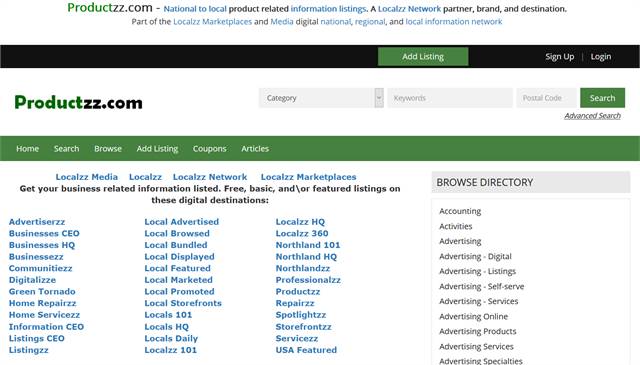Open the Productzz link in the list

click(x=298, y=292)
